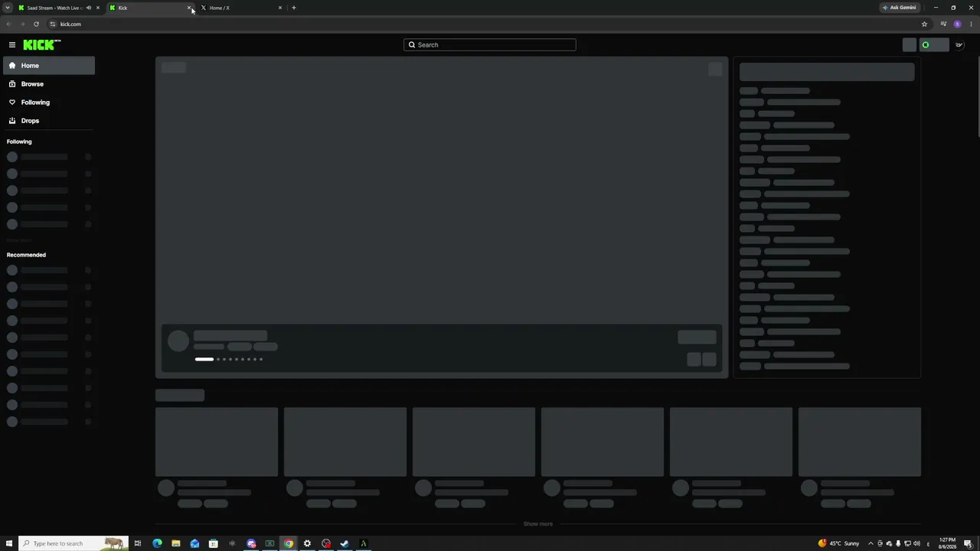Open Steam from the taskbar
The height and width of the screenshot is (551, 980).
click(345, 543)
